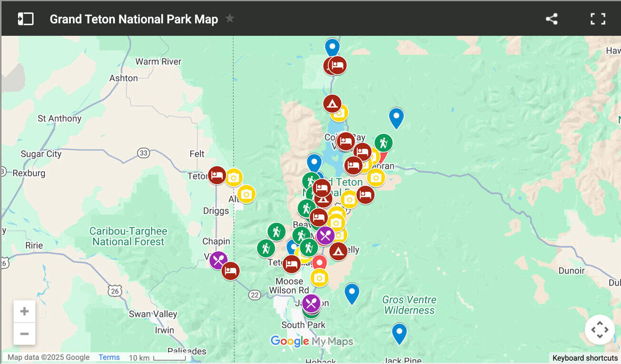This screenshot has width=621, height=364.
Task: Click the red campground tent icon near Kelly
Action: click(x=338, y=252)
